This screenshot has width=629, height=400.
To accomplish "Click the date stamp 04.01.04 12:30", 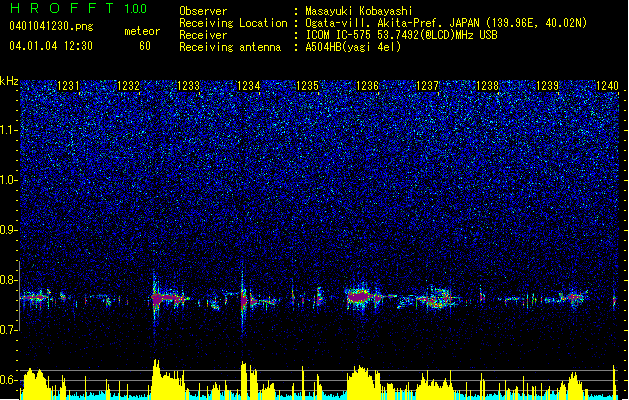I will click(51, 46).
